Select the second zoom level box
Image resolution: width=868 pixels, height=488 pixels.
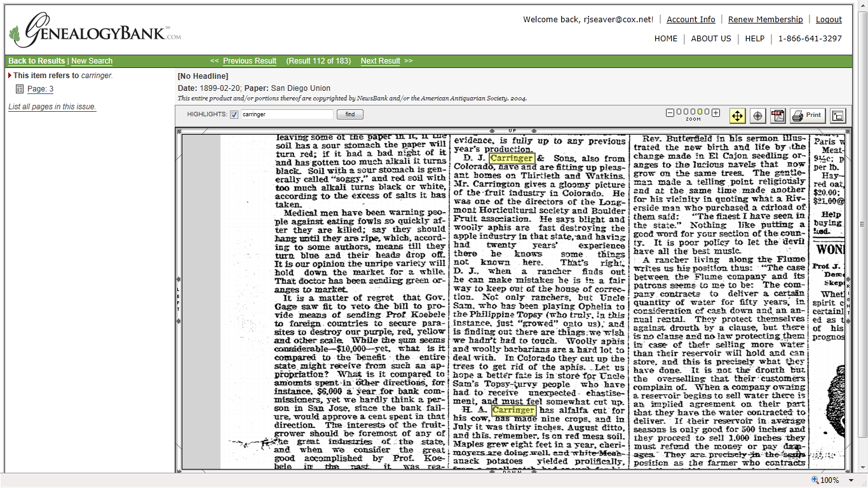tap(685, 112)
